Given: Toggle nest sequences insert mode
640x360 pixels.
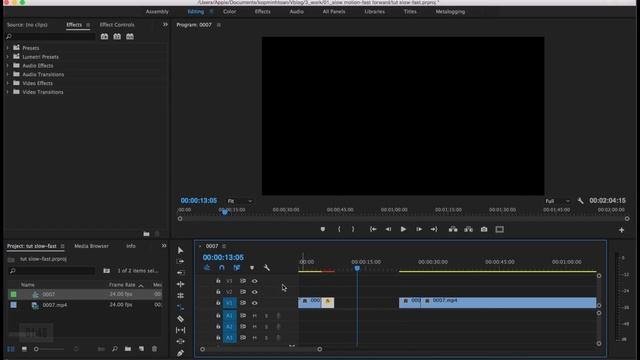Looking at the screenshot, I should [207, 268].
